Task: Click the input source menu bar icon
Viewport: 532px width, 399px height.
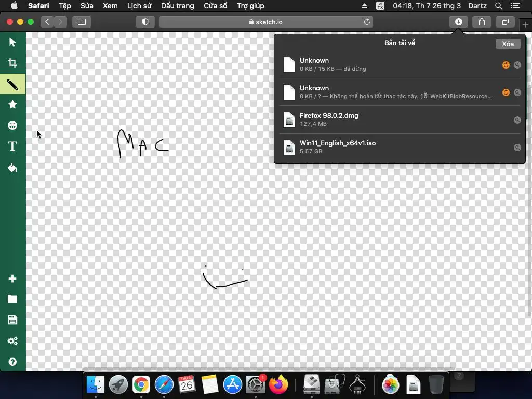Action: 380,6
